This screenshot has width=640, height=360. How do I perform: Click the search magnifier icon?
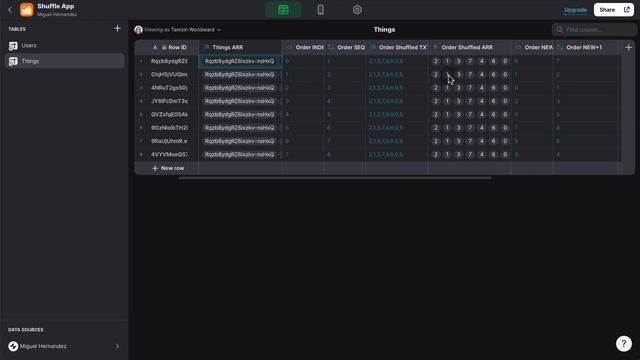tap(560, 30)
